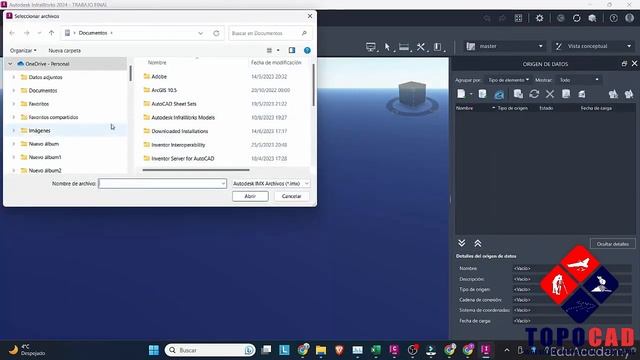Select Autodesk InfraWorks Models folder

(x=183, y=118)
